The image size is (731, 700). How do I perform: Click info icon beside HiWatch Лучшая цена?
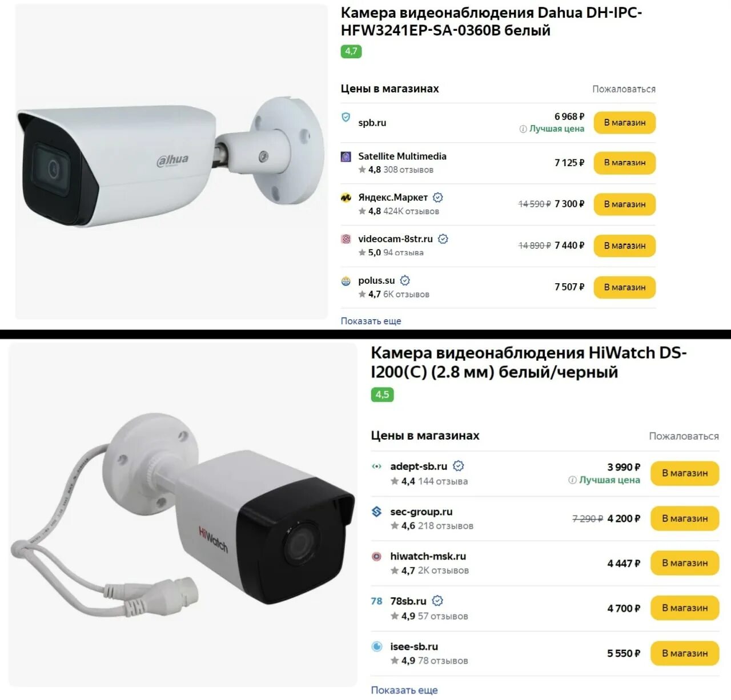tap(572, 480)
